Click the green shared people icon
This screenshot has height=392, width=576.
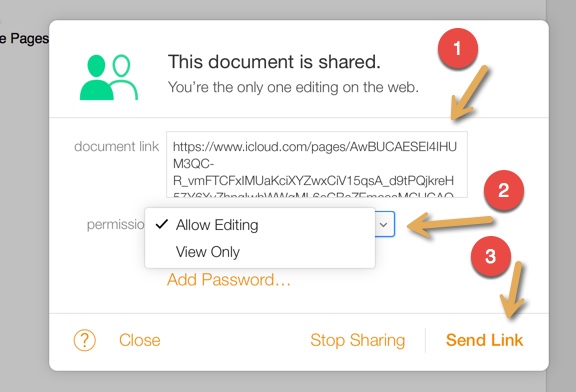pos(109,77)
